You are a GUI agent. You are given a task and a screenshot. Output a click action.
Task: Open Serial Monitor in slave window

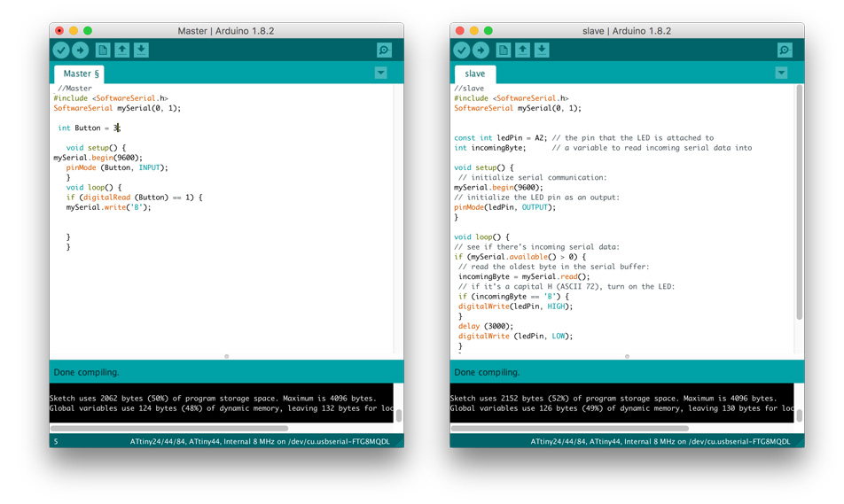coord(785,50)
